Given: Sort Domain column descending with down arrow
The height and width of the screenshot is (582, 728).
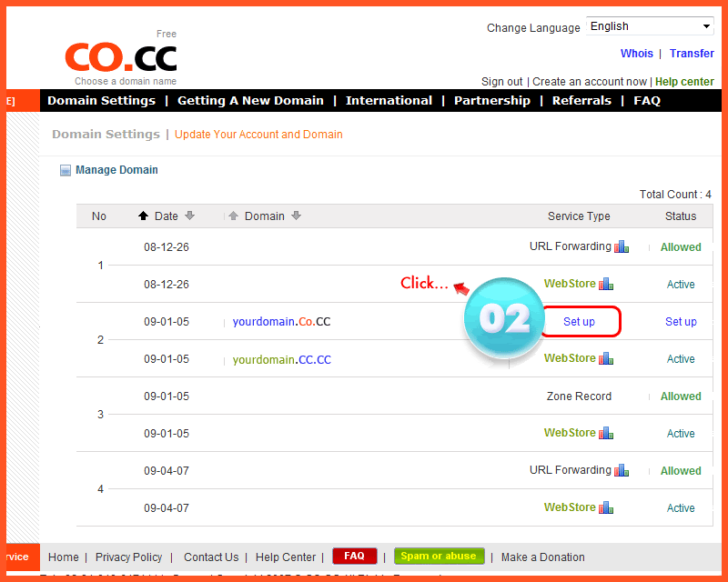Looking at the screenshot, I should pyautogui.click(x=296, y=216).
